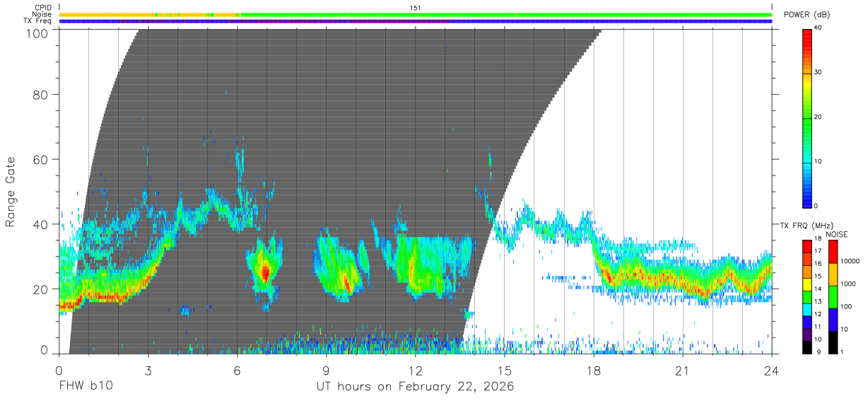Click Range Gate axis tick '20'
The image size is (868, 401).
(40, 289)
